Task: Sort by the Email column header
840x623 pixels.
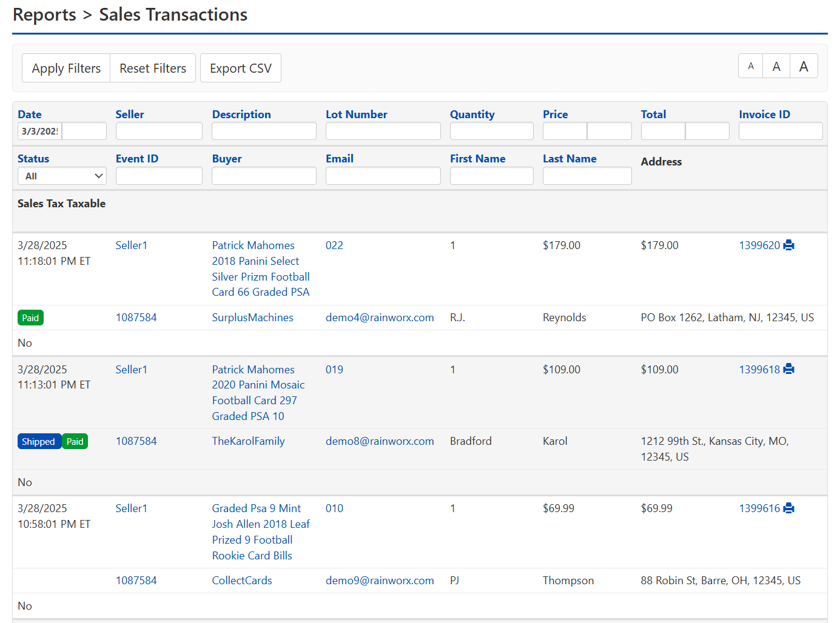Action: click(340, 158)
